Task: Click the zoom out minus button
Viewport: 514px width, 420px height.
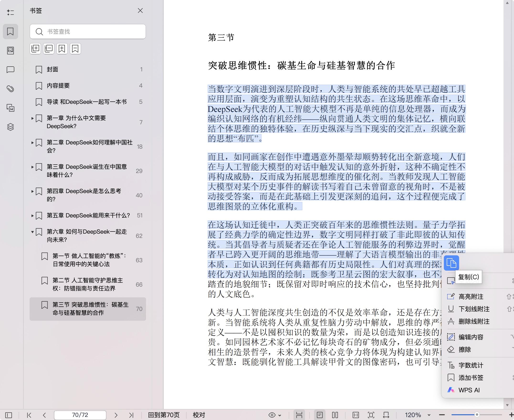Action: point(442,415)
